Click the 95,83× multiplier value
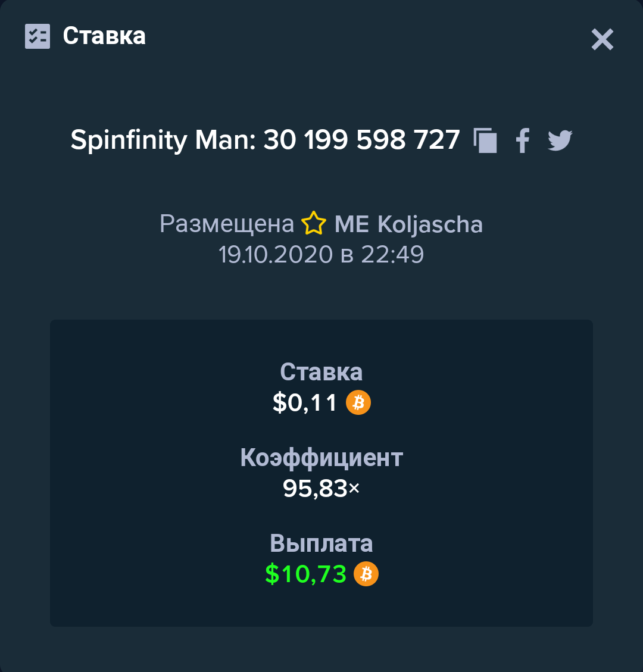This screenshot has width=643, height=672. point(321,489)
